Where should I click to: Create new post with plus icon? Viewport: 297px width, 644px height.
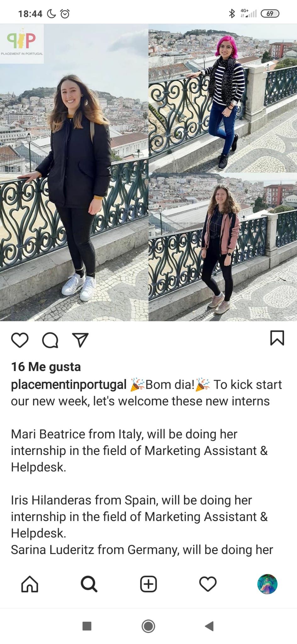point(148,584)
